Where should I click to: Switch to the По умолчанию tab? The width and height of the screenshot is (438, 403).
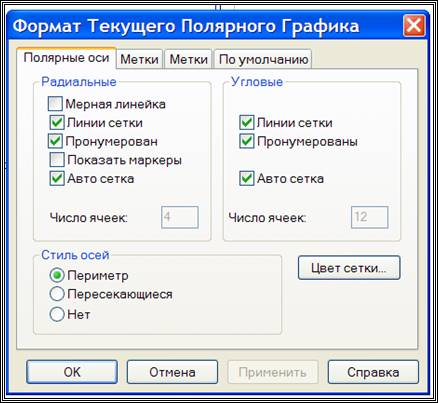[263, 59]
